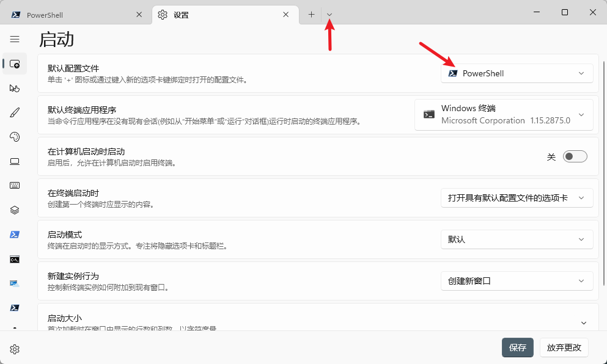Open the Windows PowerShell profile in sidebar
The height and width of the screenshot is (364, 607).
pos(15,235)
